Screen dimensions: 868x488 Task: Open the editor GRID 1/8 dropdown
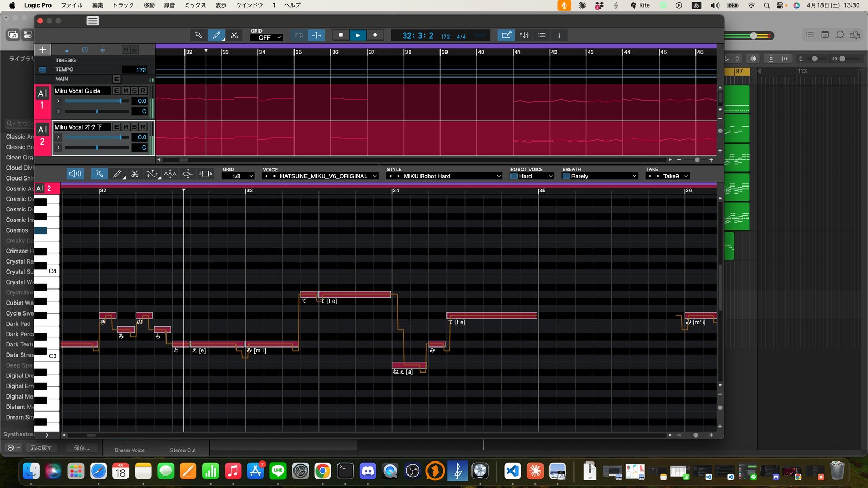[238, 176]
